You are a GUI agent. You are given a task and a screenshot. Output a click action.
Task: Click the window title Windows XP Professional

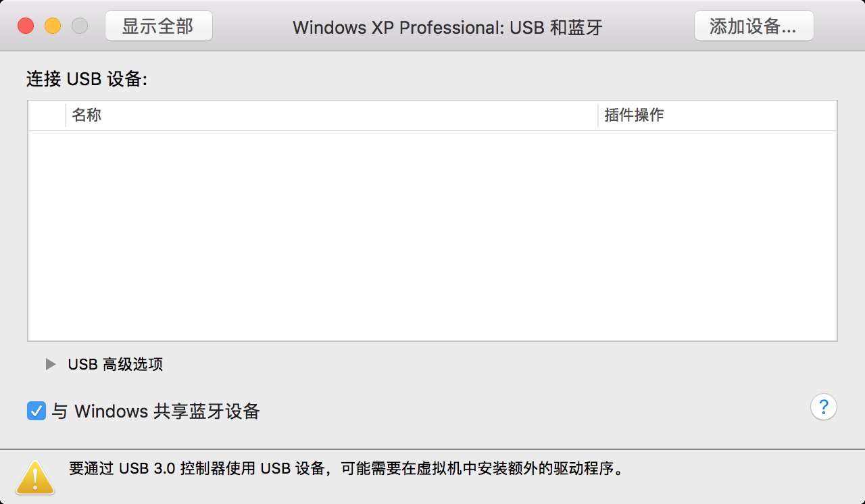tap(398, 27)
